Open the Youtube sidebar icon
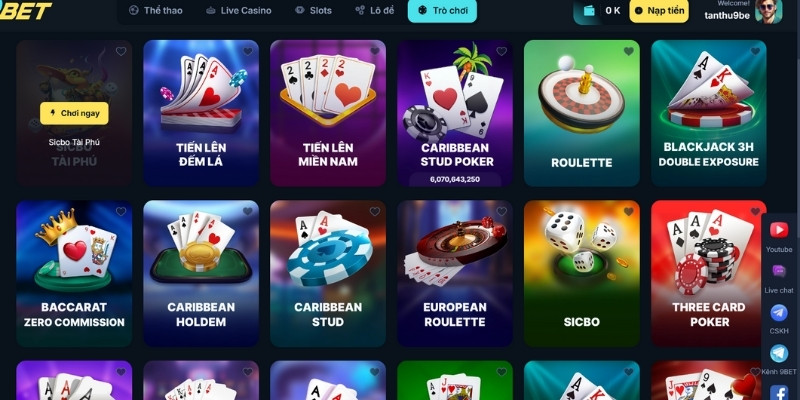800x400 pixels. [x=779, y=230]
